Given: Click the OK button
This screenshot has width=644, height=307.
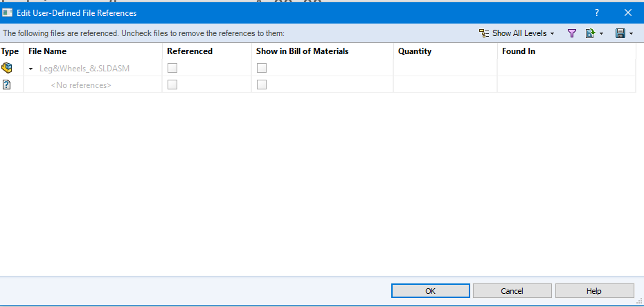Looking at the screenshot, I should (431, 291).
